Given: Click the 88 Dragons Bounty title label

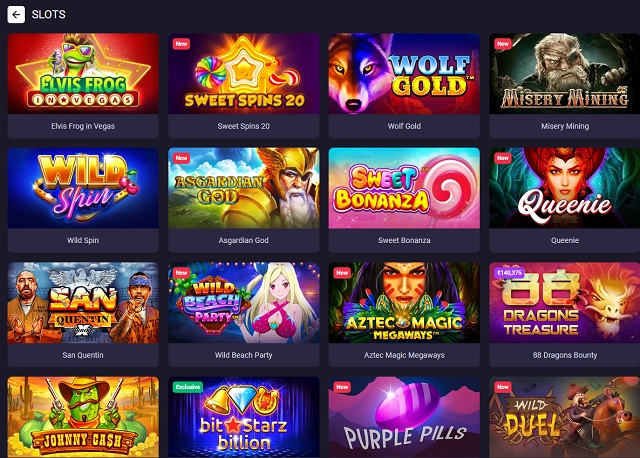Looking at the screenshot, I should 564,355.
